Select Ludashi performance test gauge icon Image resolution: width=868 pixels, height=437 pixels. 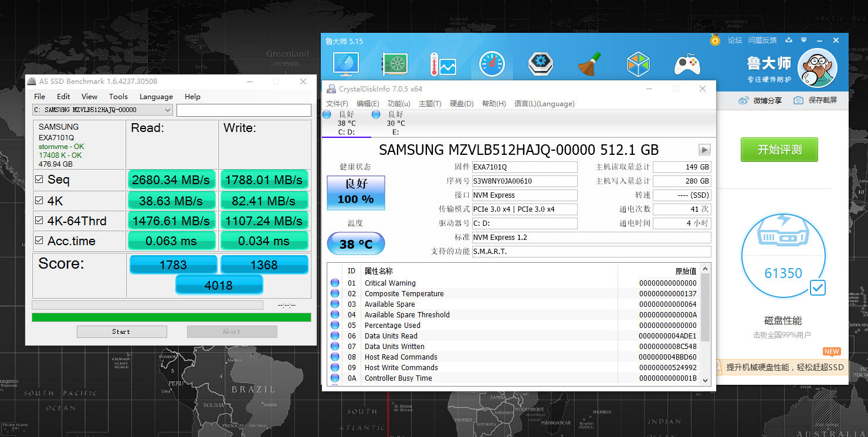491,64
